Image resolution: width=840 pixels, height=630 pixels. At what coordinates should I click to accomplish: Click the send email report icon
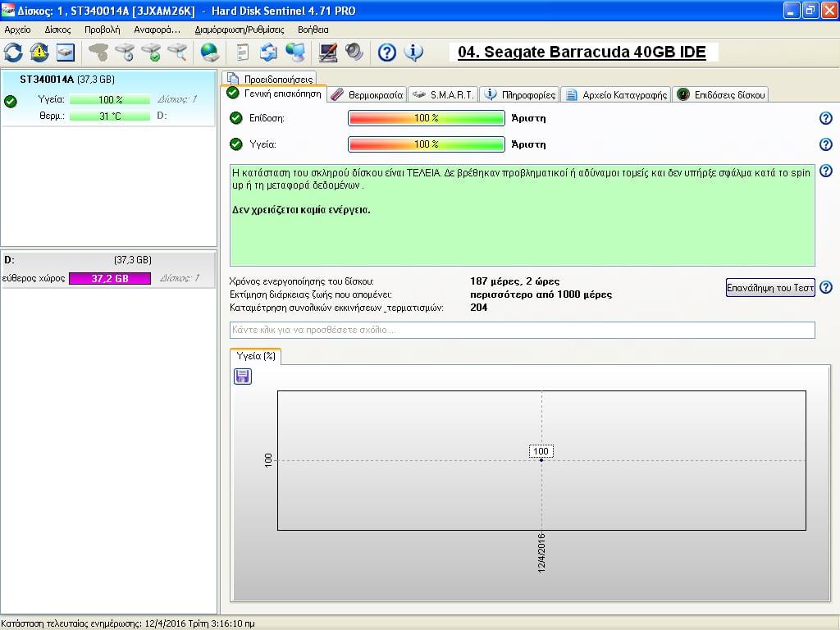point(269,52)
